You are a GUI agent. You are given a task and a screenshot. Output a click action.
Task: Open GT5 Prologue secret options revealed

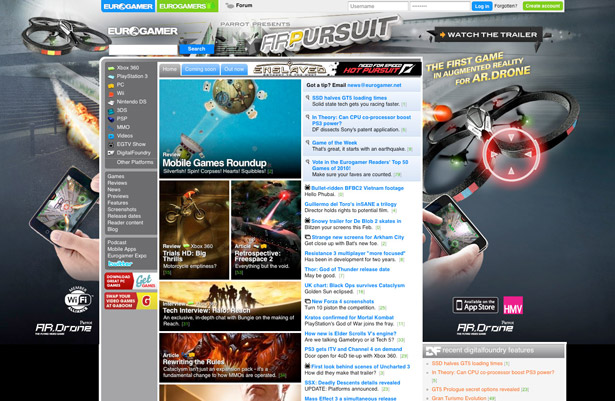[475, 390]
